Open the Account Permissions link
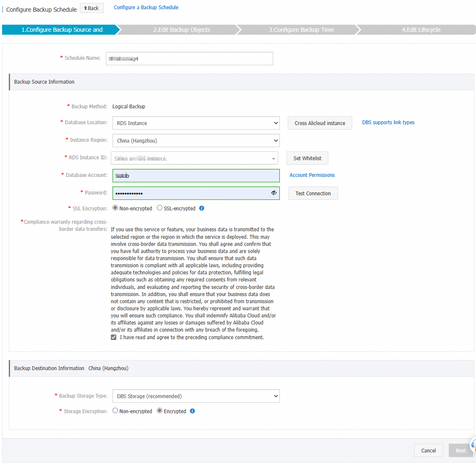 312,175
